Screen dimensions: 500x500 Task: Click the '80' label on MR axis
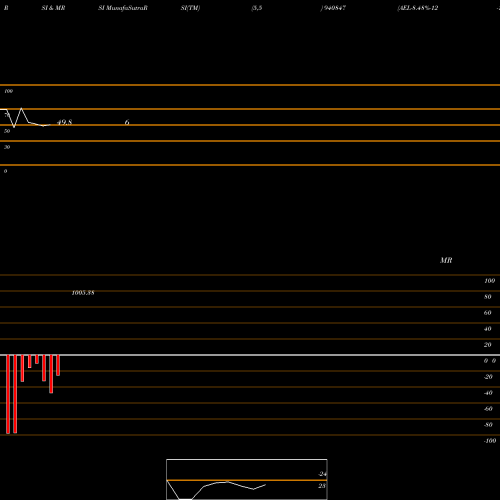[487, 297]
